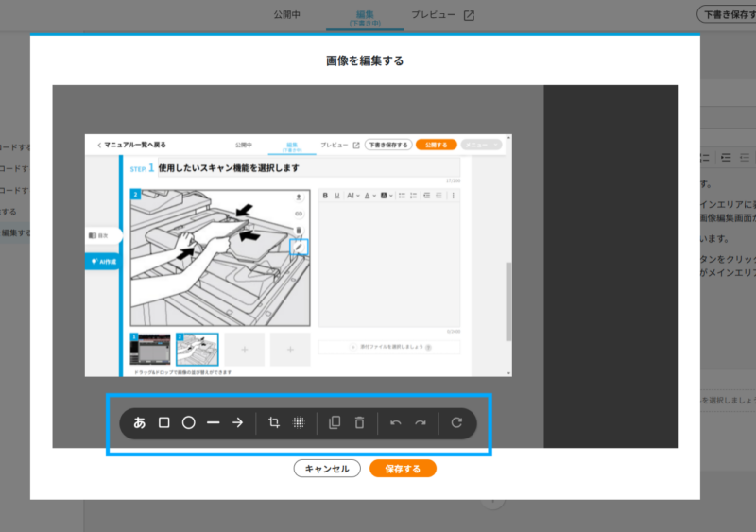The height and width of the screenshot is (532, 756).
Task: Click the scanner screenshot on the editing canvas
Action: point(298,255)
